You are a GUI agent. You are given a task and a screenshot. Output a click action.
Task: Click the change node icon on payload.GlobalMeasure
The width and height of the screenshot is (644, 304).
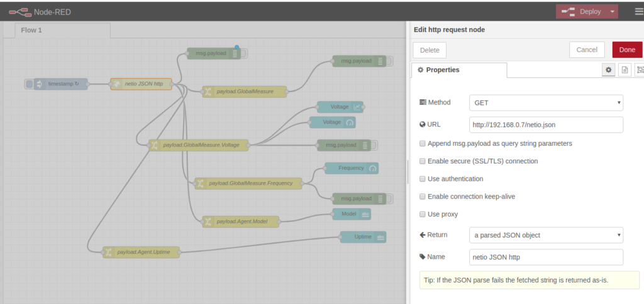click(208, 92)
